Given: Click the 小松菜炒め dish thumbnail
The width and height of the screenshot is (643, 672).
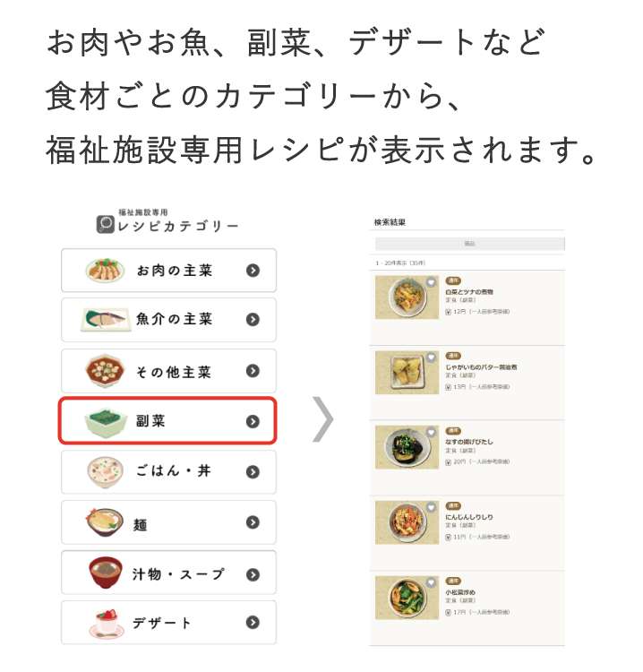Looking at the screenshot, I should [407, 598].
